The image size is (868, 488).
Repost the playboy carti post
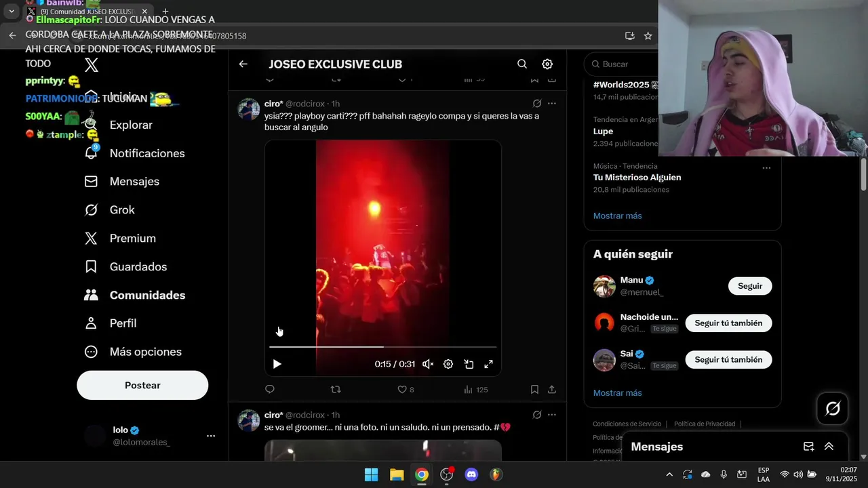coord(335,389)
